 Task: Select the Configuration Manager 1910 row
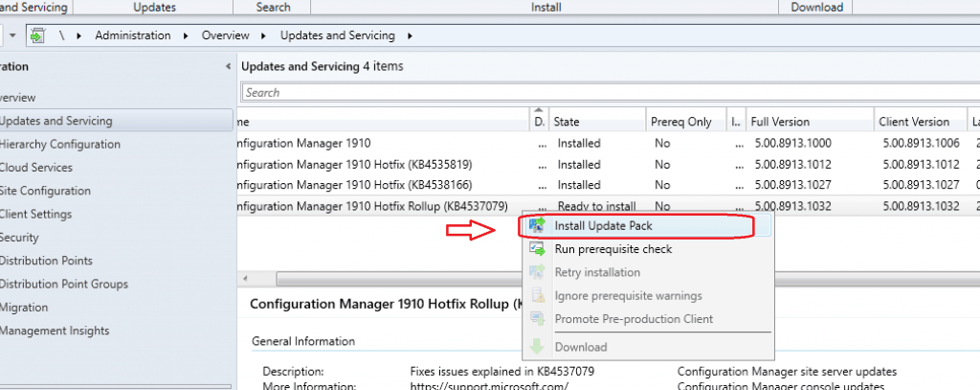(x=608, y=144)
